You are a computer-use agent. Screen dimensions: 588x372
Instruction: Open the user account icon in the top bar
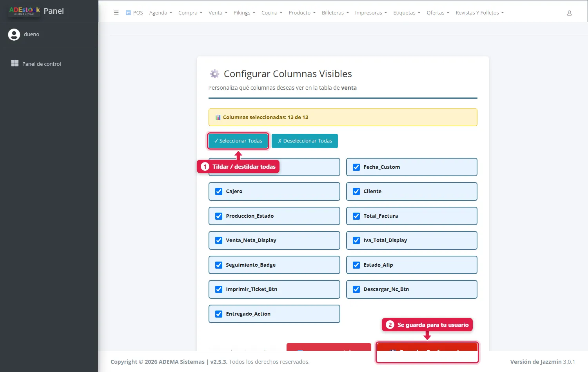pos(569,13)
